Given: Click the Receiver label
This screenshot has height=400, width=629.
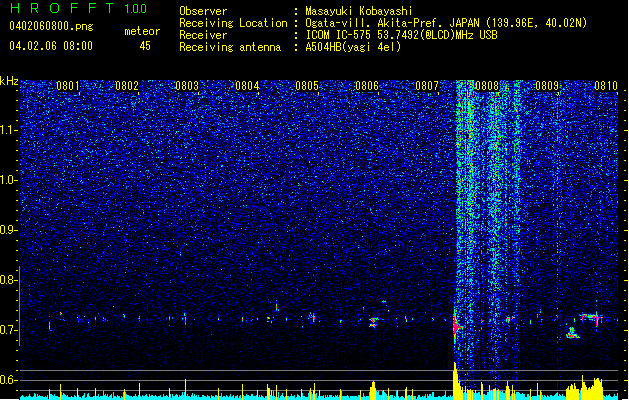Looking at the screenshot, I should (203, 35).
